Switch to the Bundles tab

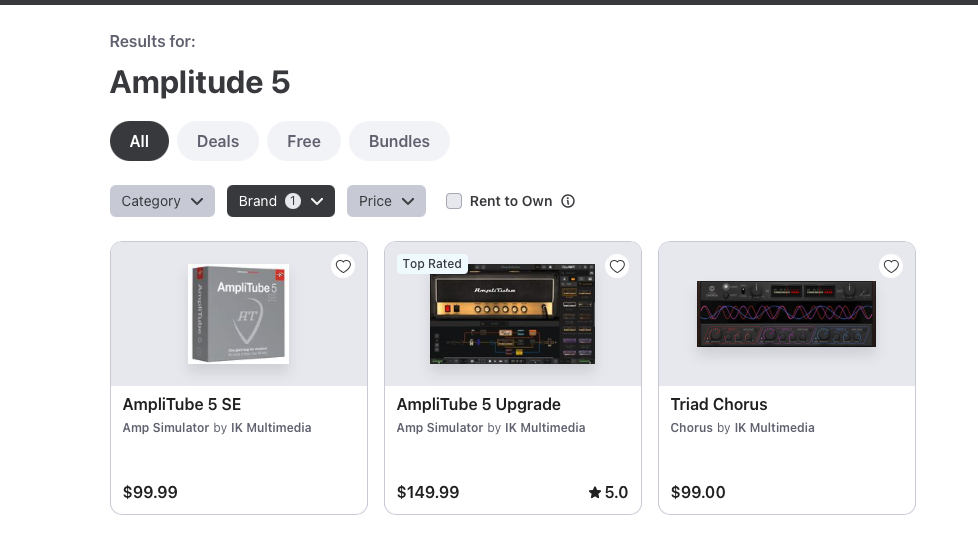[399, 141]
